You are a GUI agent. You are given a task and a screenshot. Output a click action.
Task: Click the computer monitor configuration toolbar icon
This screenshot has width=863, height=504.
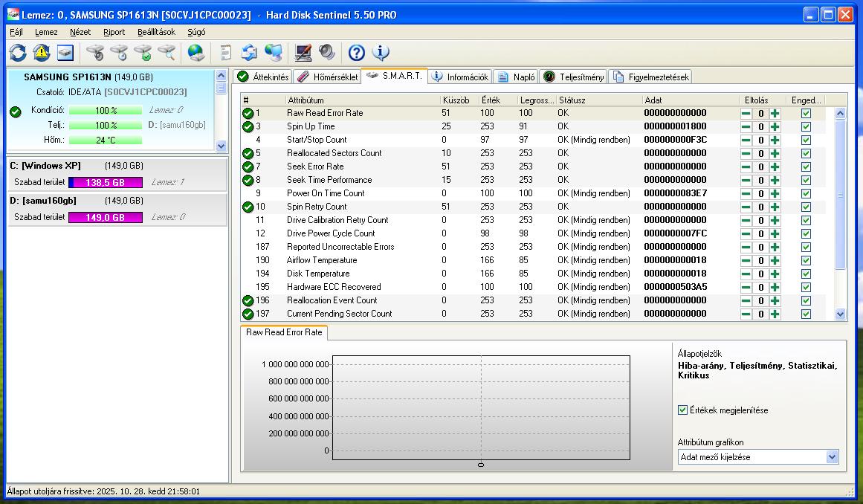click(x=303, y=52)
